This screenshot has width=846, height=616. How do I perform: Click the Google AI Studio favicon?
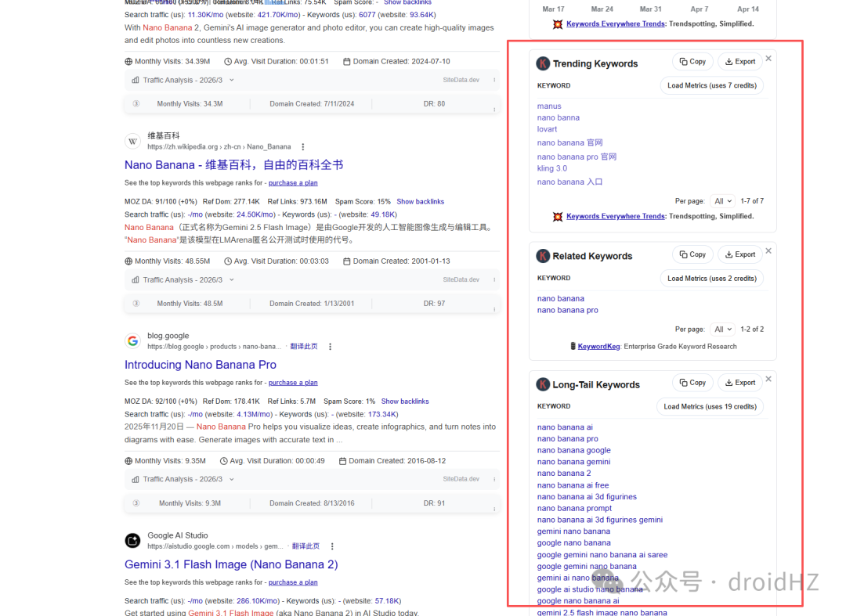(132, 540)
